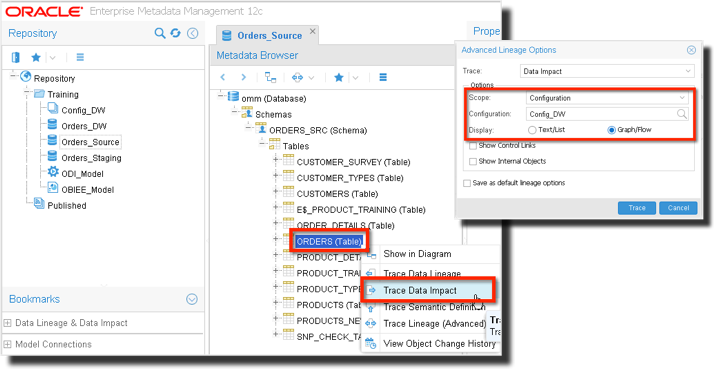Select the Training folder

coord(63,94)
